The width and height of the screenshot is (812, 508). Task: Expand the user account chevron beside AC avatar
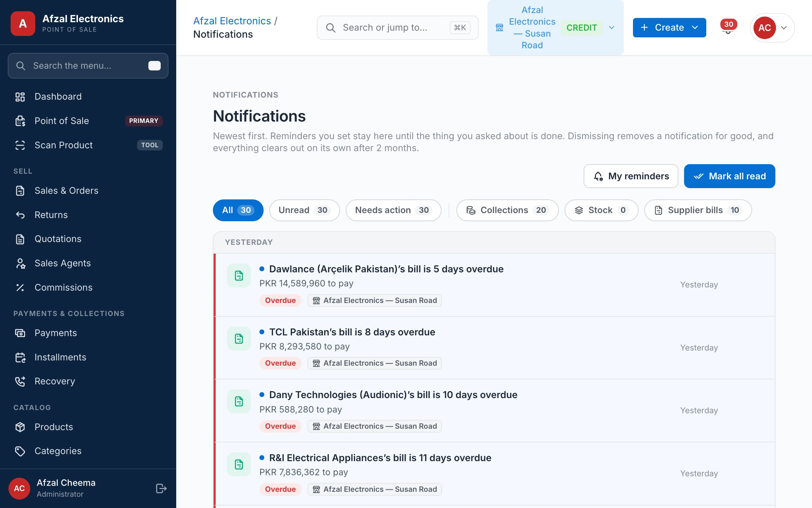click(784, 28)
